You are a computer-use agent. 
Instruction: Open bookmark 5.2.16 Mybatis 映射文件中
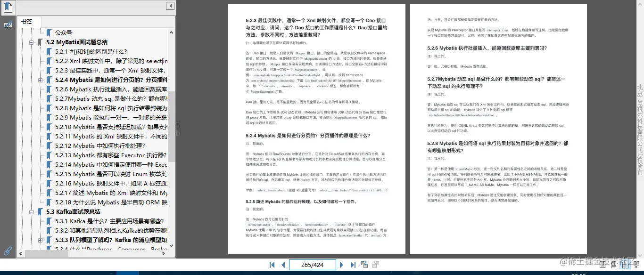(x=111, y=184)
